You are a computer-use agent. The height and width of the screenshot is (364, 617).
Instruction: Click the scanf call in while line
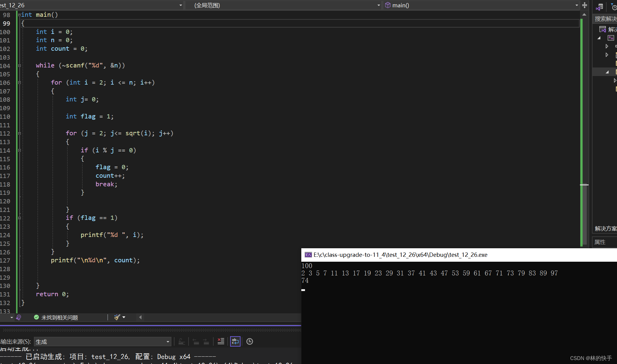(x=94, y=66)
